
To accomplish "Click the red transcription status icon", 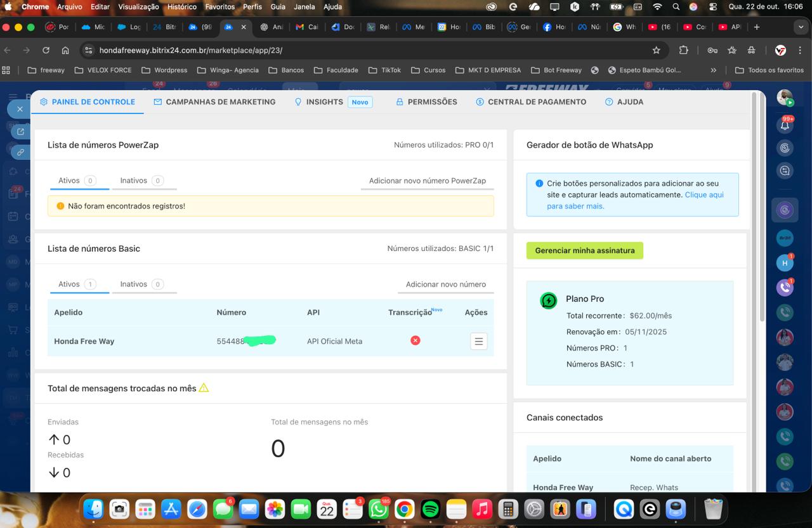I will point(415,340).
